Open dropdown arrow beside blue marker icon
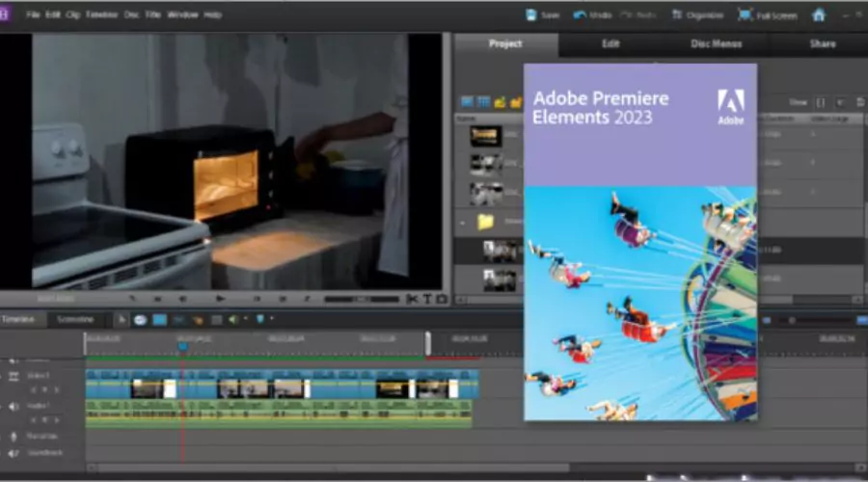The image size is (868, 482). click(x=272, y=319)
